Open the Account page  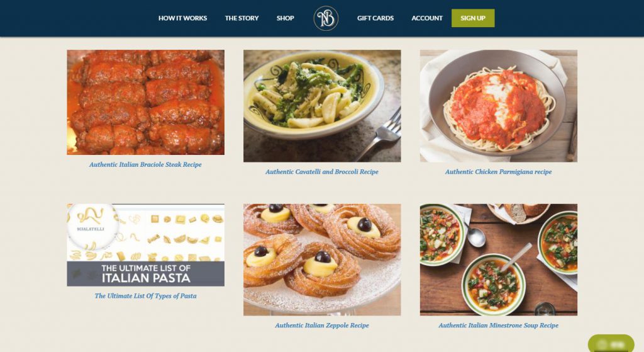coord(427,18)
